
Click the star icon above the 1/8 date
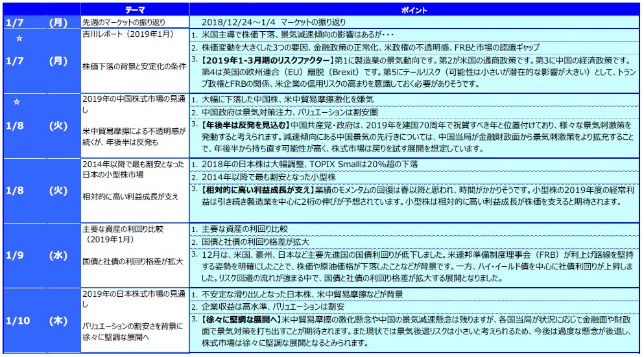click(x=17, y=102)
